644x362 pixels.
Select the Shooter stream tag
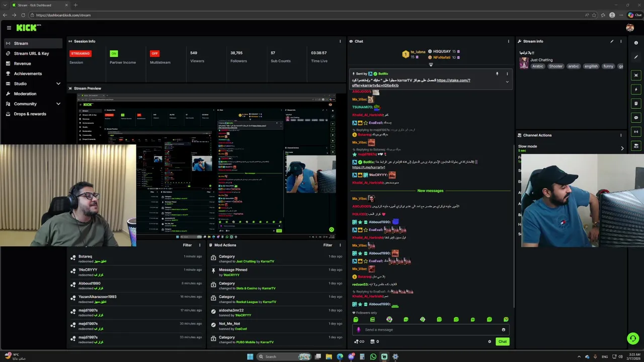[x=556, y=66]
